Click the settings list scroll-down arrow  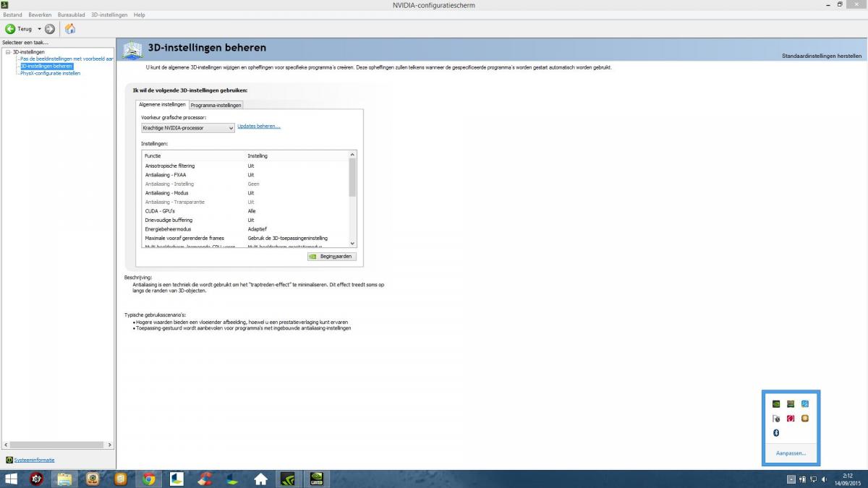pyautogui.click(x=353, y=244)
